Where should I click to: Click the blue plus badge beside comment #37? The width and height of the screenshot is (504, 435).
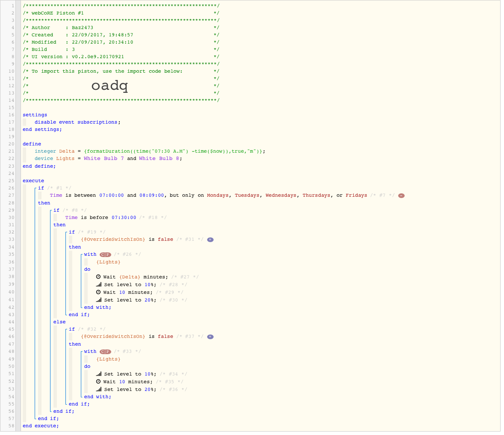coord(210,337)
